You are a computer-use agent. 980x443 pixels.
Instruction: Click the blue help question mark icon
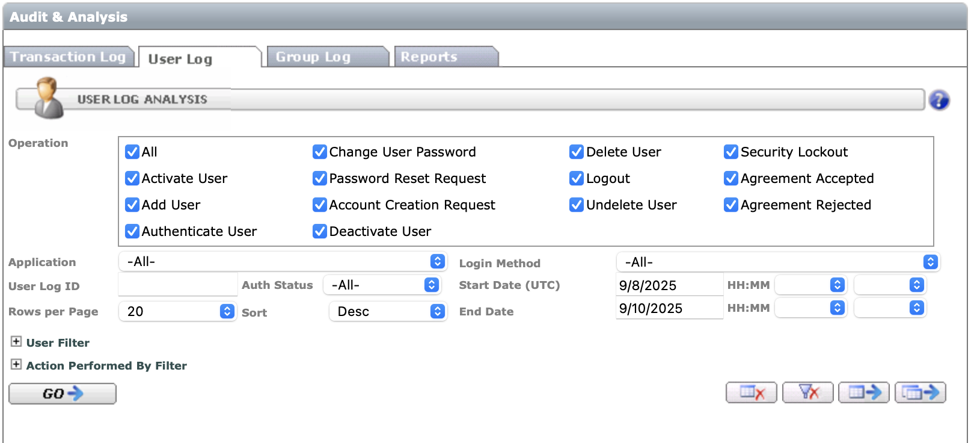point(939,100)
